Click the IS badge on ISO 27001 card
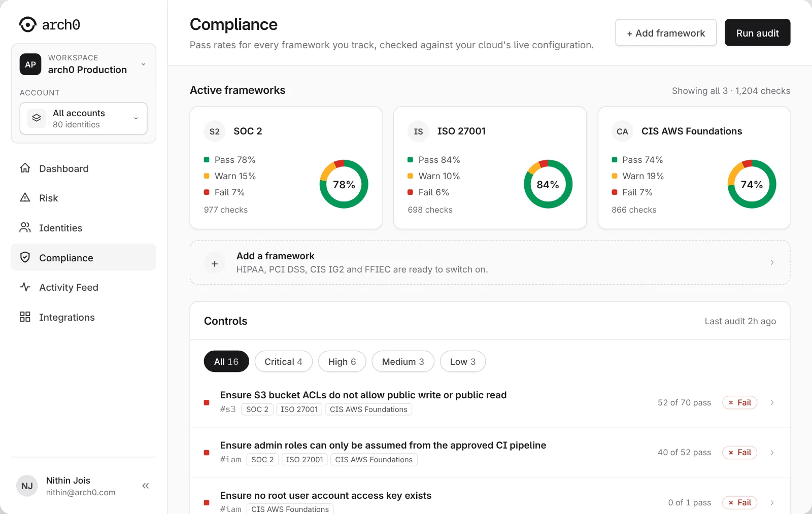This screenshot has width=812, height=514. tap(418, 131)
